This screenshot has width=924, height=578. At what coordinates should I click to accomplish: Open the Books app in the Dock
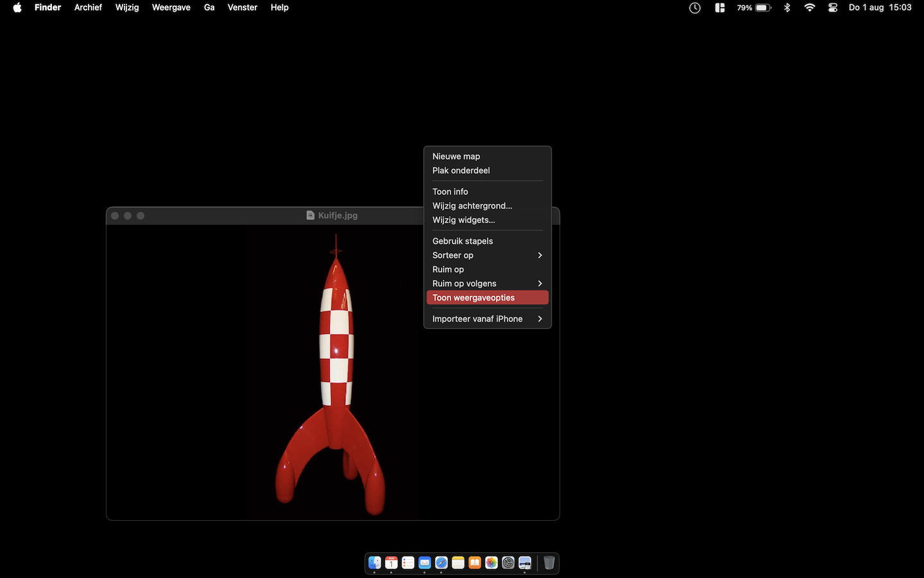click(x=475, y=563)
